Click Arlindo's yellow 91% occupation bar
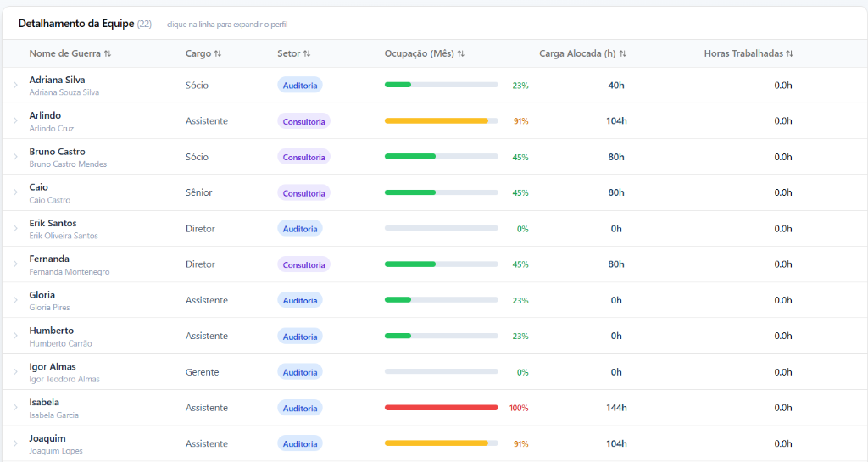The height and width of the screenshot is (462, 868). (x=441, y=120)
